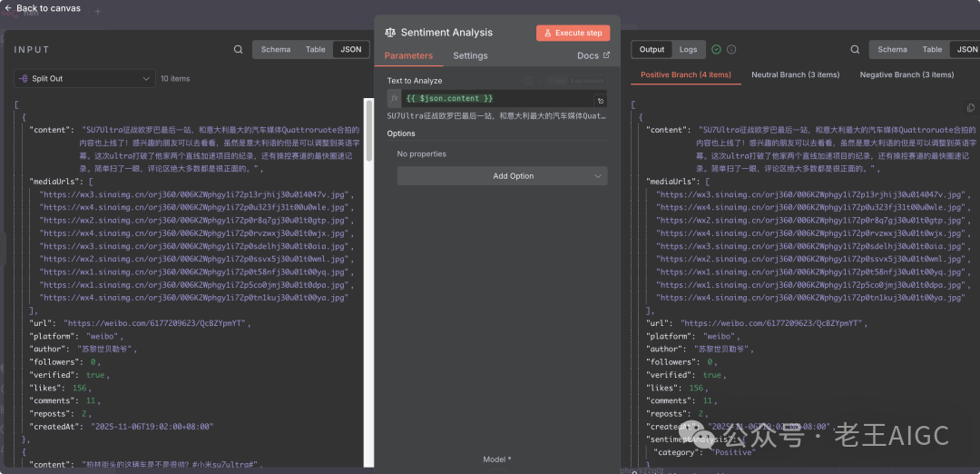Open search in the INPUT panel
The width and height of the screenshot is (980, 474).
[x=238, y=49]
